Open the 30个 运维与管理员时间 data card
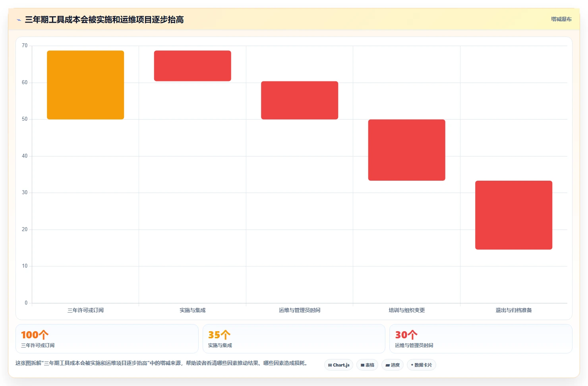 tap(481, 339)
